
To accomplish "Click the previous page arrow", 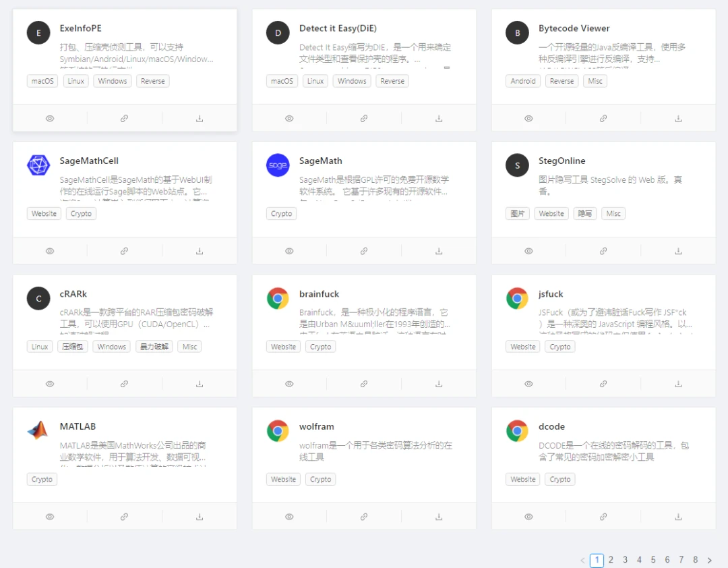I will (582, 560).
